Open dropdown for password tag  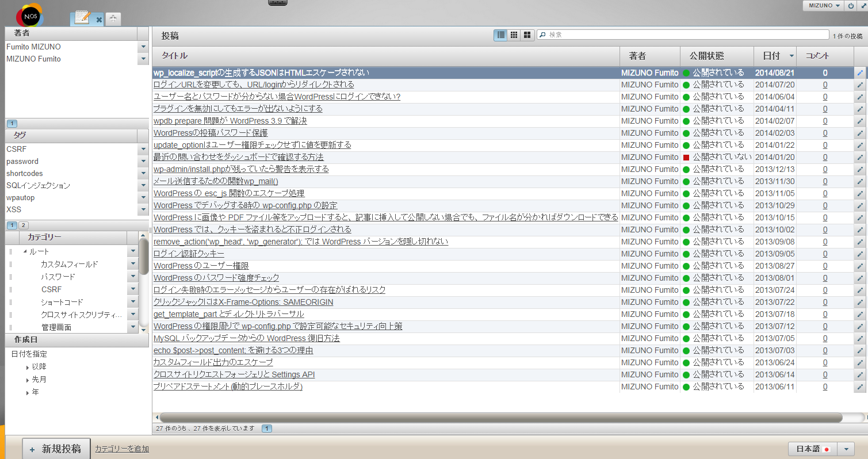(143, 162)
